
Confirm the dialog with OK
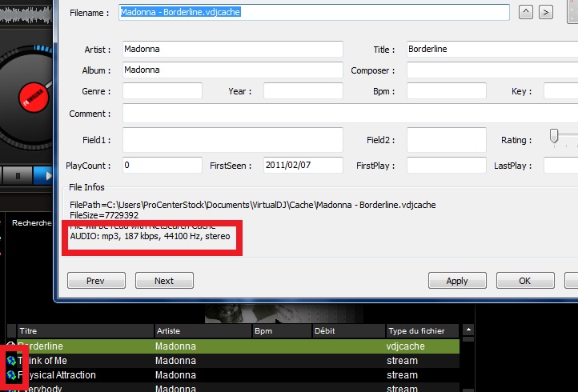(525, 281)
